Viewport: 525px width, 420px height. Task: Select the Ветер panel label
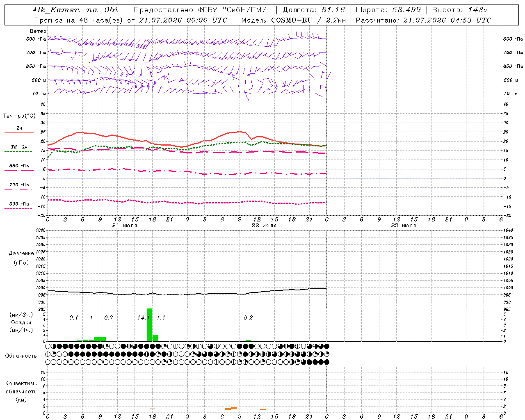[x=38, y=31]
